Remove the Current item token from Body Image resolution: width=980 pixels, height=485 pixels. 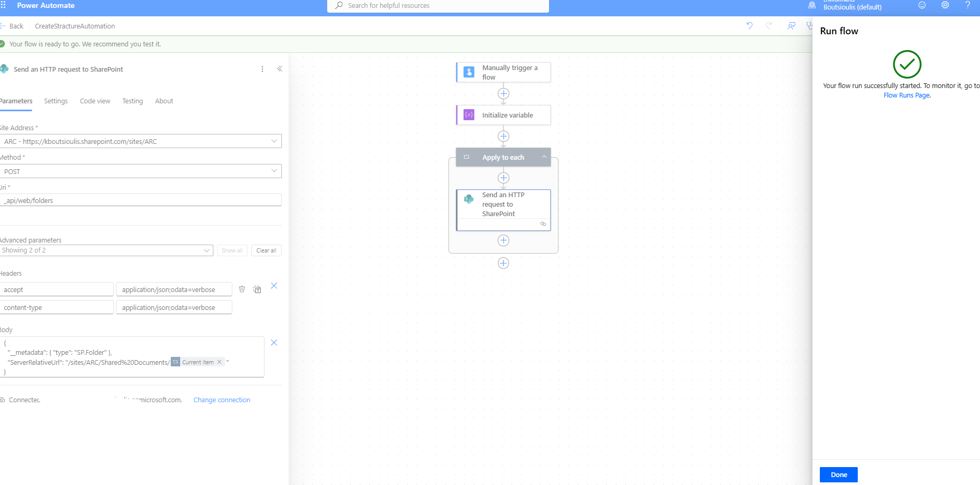pos(220,362)
